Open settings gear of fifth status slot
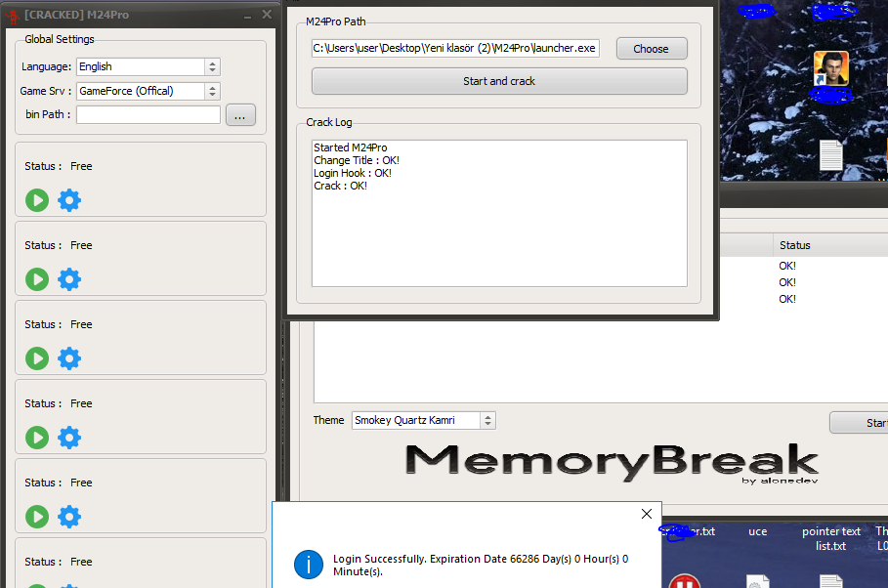Screen dimensions: 888x588 point(69,517)
